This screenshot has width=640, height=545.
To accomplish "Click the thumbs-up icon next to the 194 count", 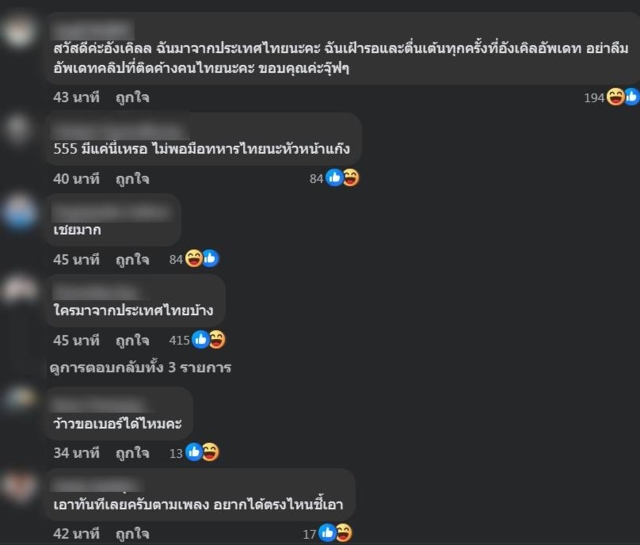I will coord(632,97).
